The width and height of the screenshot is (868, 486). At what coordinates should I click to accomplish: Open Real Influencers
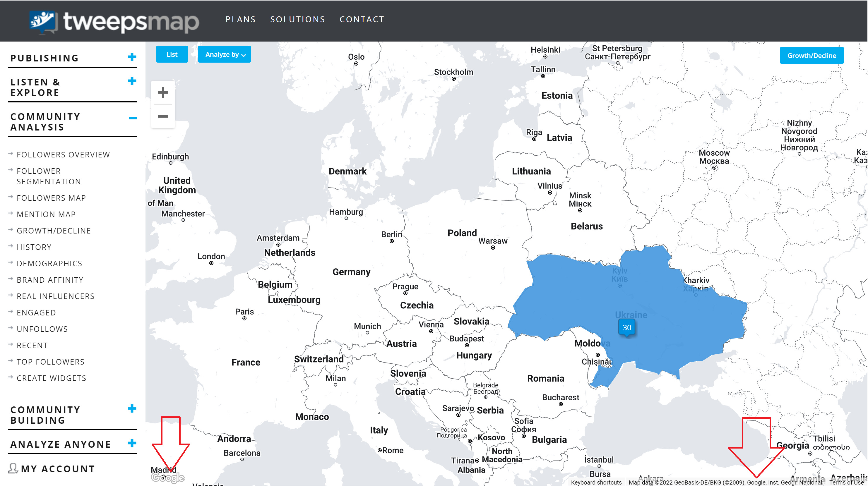pos(56,296)
